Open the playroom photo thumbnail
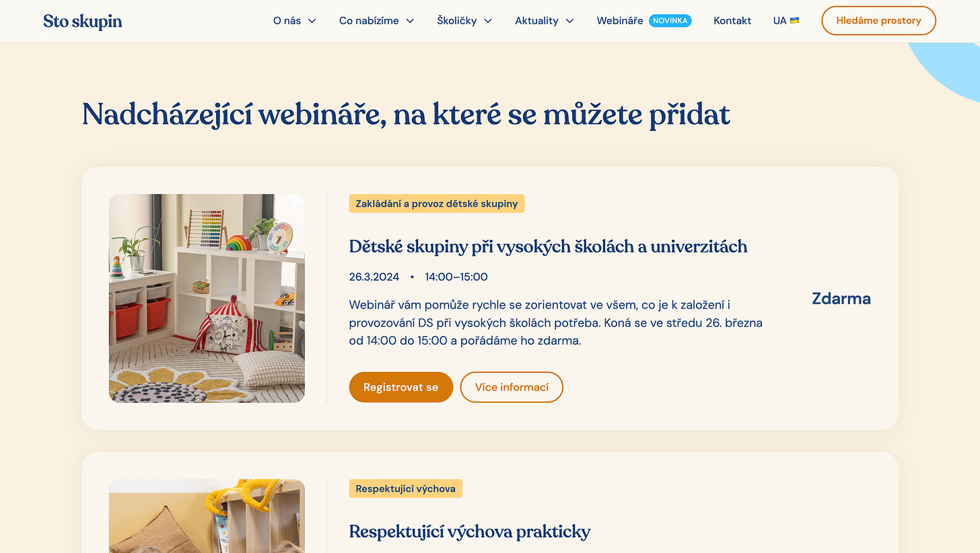The image size is (980, 553). 207,298
